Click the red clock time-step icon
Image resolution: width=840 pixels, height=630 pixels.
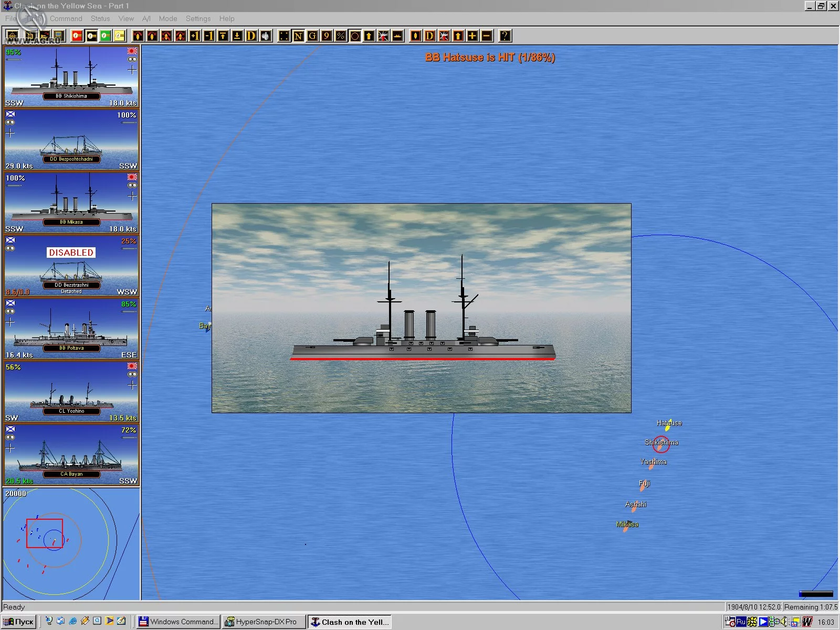[x=77, y=36]
